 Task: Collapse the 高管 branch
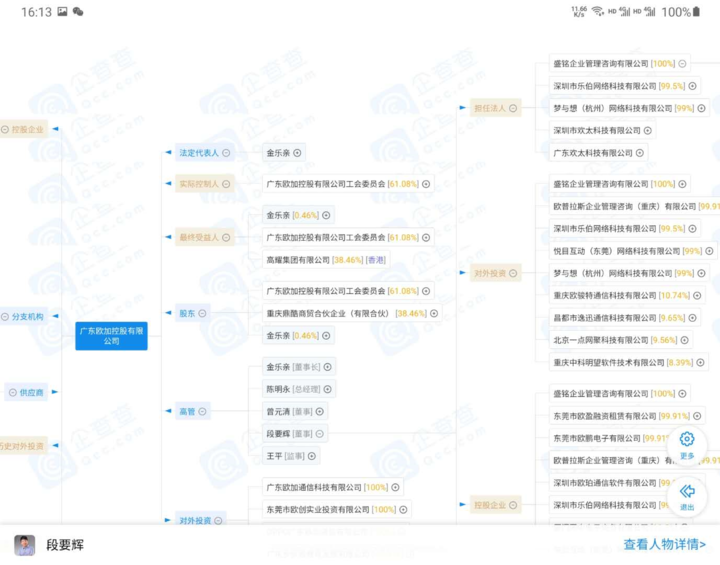(202, 412)
